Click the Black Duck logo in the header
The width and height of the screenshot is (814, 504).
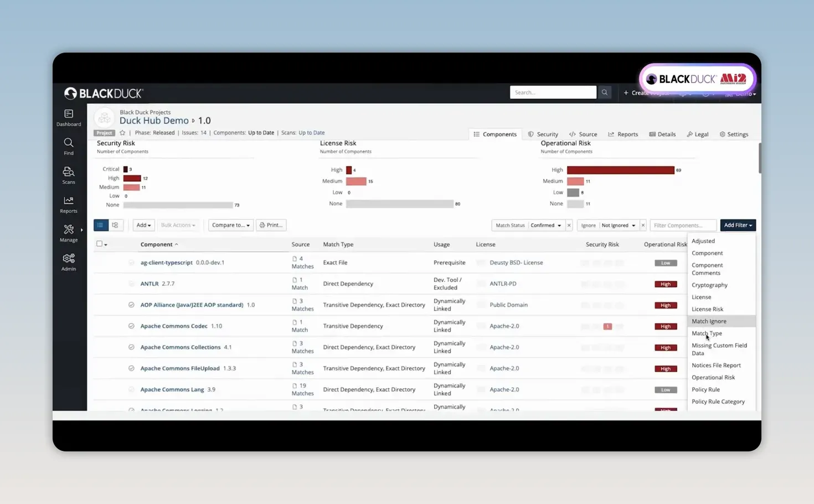click(104, 94)
